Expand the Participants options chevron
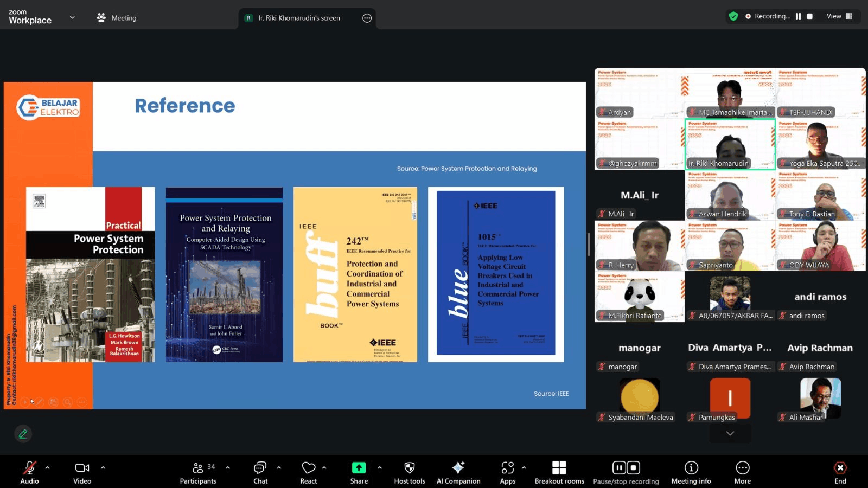The height and width of the screenshot is (488, 868). [228, 467]
